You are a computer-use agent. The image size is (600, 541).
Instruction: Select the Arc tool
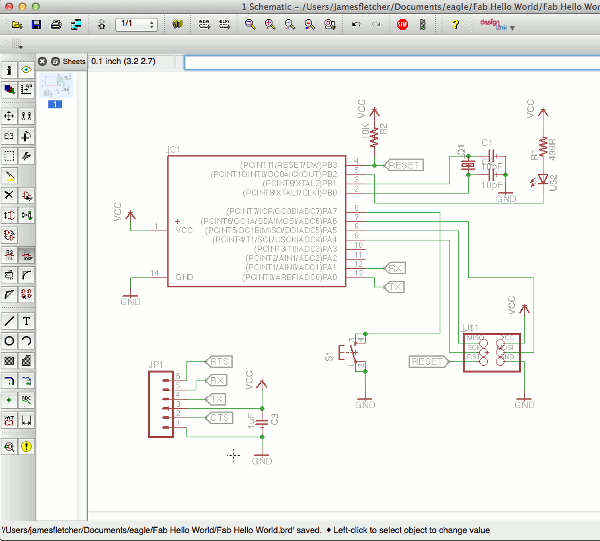26,341
